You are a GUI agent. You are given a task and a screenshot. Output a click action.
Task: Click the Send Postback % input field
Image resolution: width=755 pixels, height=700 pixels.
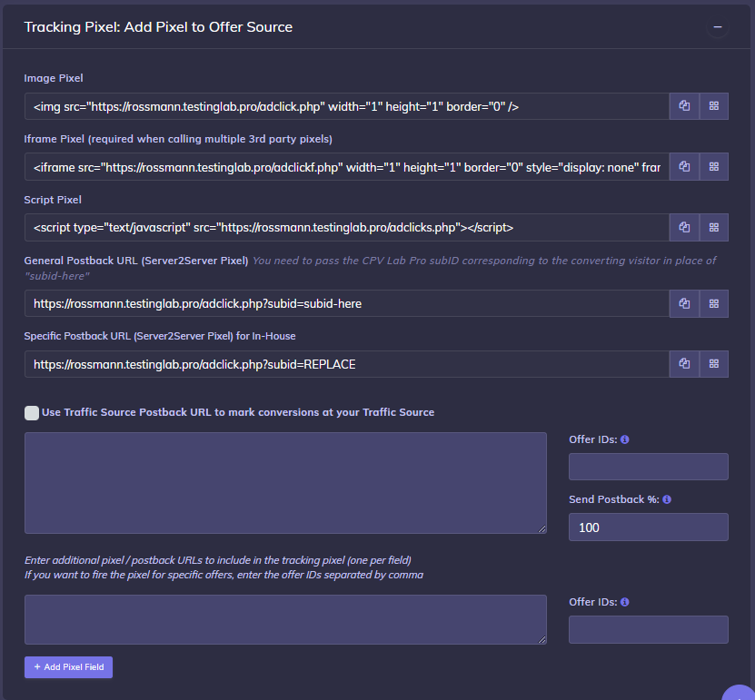[648, 527]
